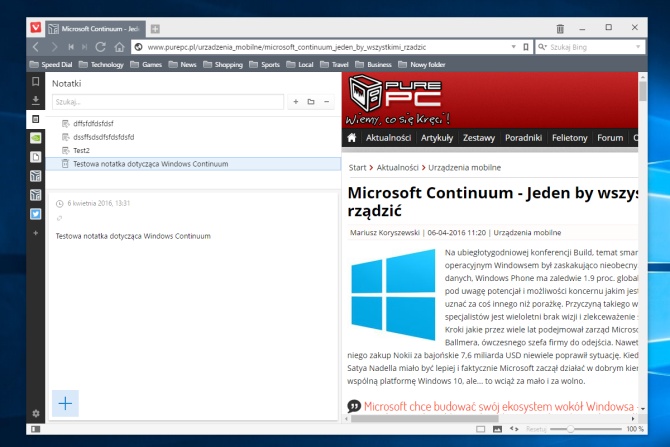The image size is (670, 447).
Task: Open the News bookmark folder
Action: tap(182, 65)
